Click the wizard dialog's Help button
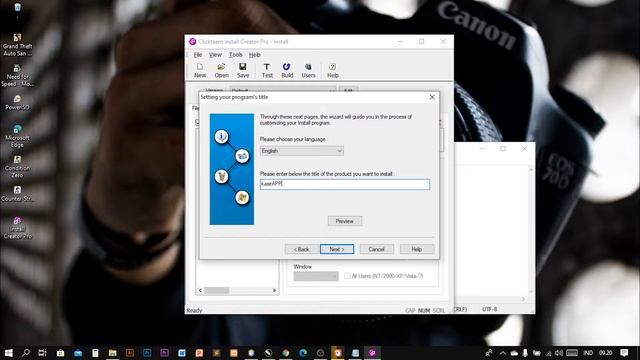The image size is (640, 360). [x=417, y=249]
